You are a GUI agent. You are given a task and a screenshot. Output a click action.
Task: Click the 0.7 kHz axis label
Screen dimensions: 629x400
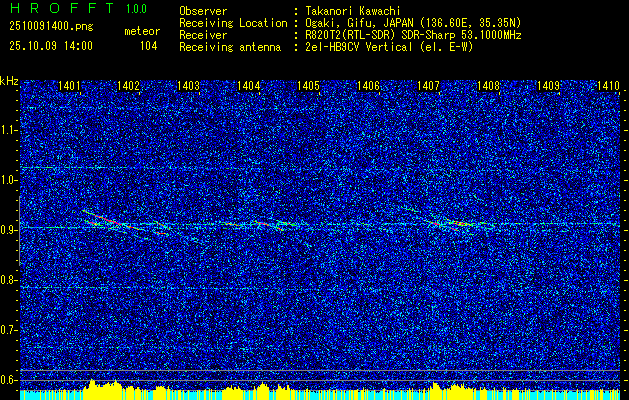[x=8, y=330]
